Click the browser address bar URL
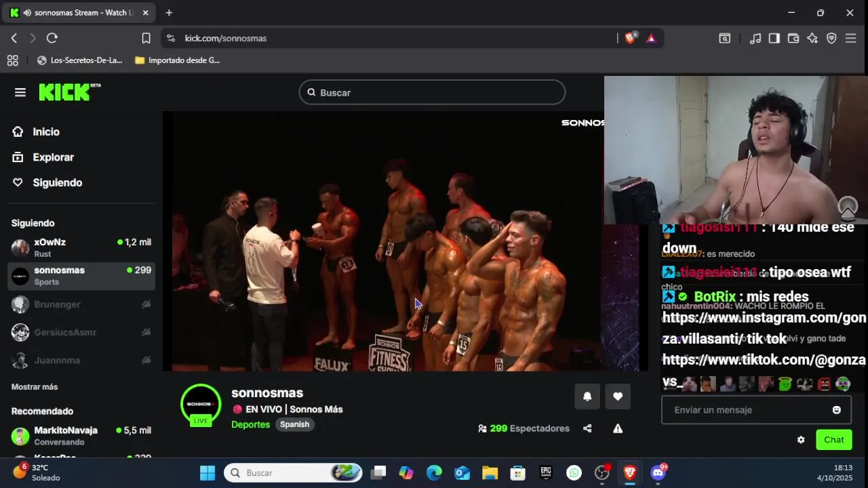868x488 pixels. pos(226,38)
